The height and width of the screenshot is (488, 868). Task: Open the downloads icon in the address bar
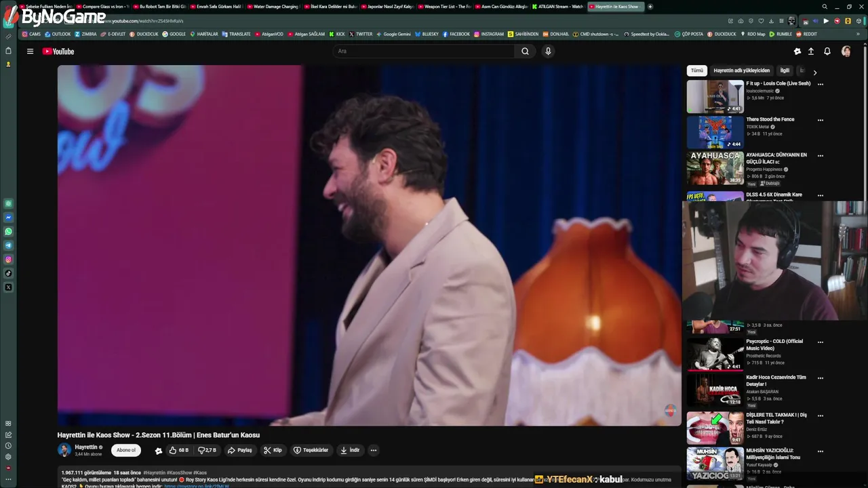(771, 21)
